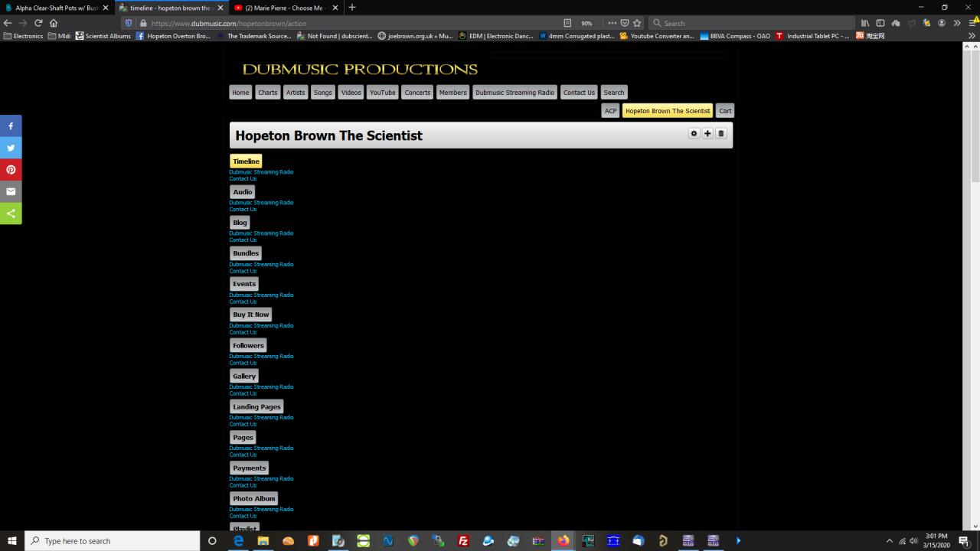This screenshot has width=980, height=551.
Task: Share page via Pinterest sidebar icon
Action: 11,170
